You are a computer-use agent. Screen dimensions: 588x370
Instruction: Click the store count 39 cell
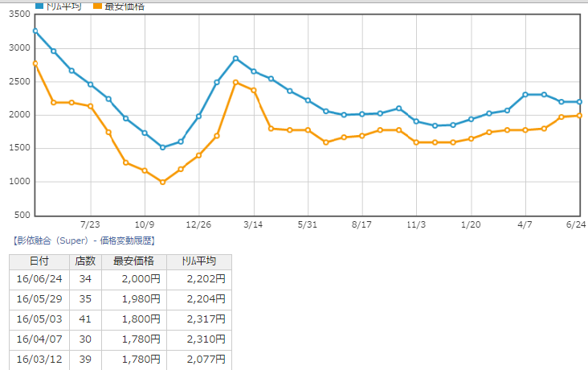pos(85,360)
